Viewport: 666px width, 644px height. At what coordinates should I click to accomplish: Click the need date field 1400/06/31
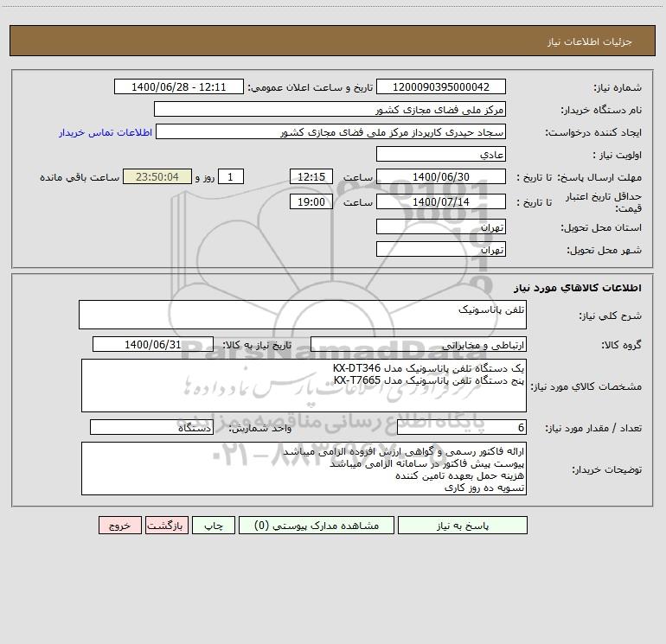coord(153,344)
